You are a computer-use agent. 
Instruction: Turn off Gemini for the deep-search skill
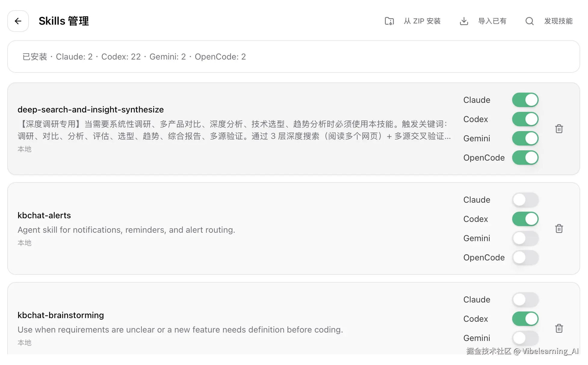[525, 138]
